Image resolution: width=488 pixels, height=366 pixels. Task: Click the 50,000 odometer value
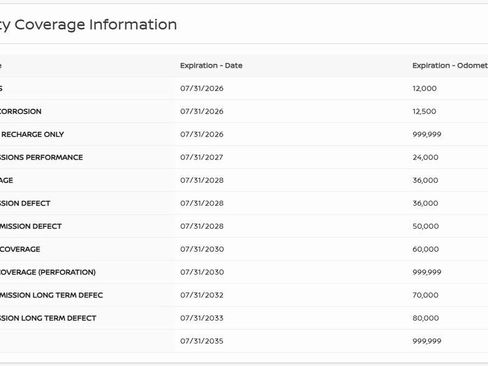[426, 226]
